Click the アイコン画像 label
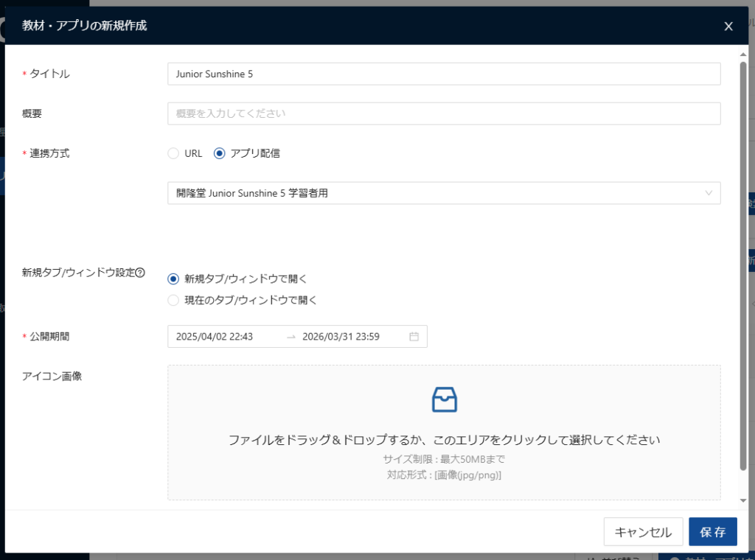Screen dimensions: 755x560 pyautogui.click(x=52, y=377)
